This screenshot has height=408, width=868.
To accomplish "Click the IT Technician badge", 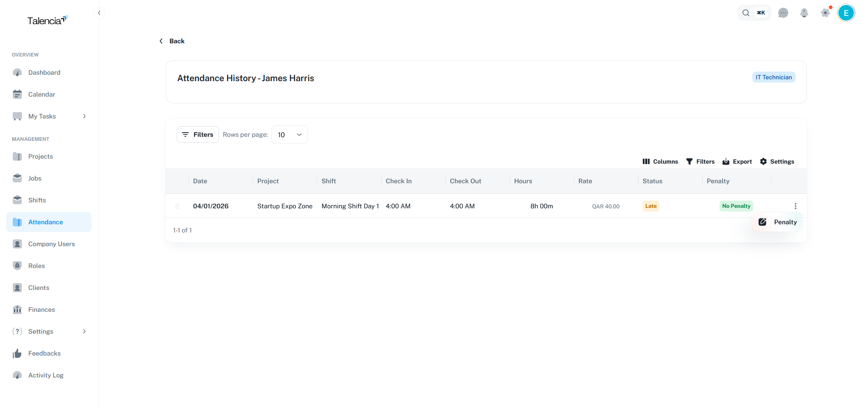I will pyautogui.click(x=774, y=77).
